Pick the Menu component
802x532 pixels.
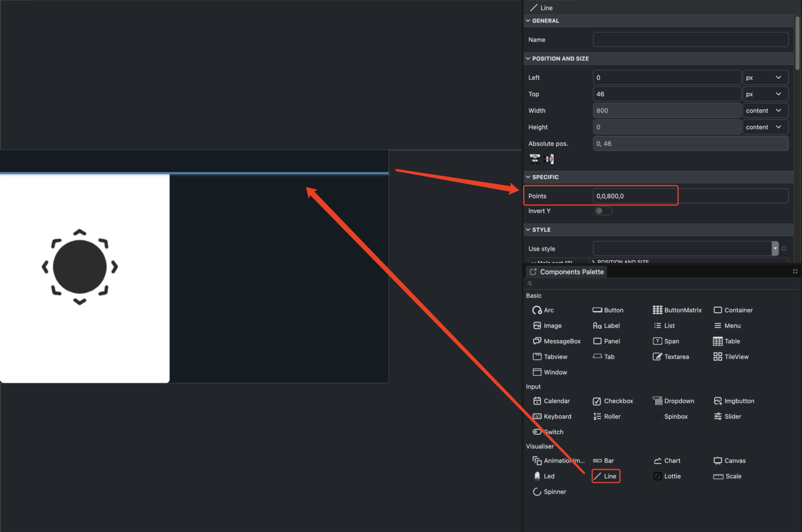727,326
